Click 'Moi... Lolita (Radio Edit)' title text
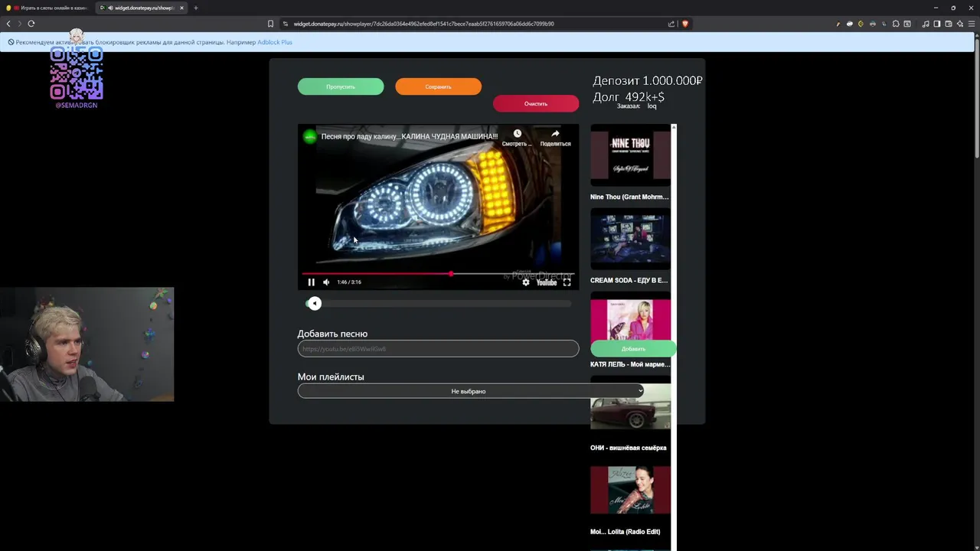Screen dimensions: 980x551 [625, 531]
